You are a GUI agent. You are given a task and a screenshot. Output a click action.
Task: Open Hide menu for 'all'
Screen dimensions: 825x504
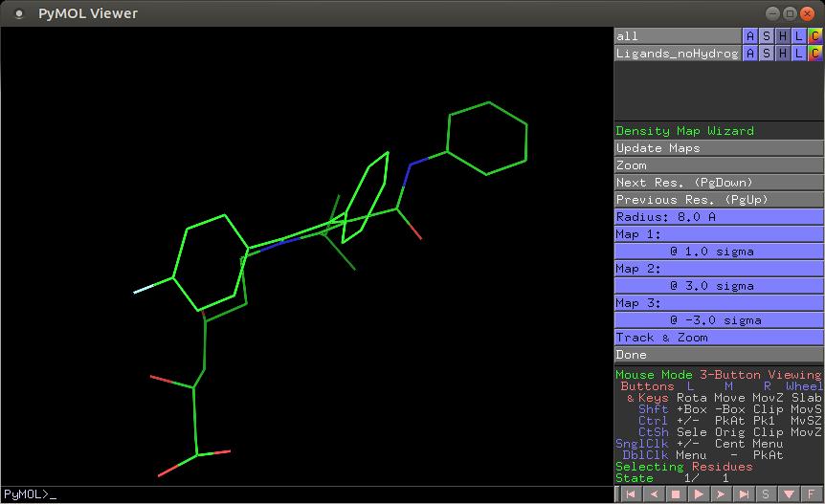(783, 36)
